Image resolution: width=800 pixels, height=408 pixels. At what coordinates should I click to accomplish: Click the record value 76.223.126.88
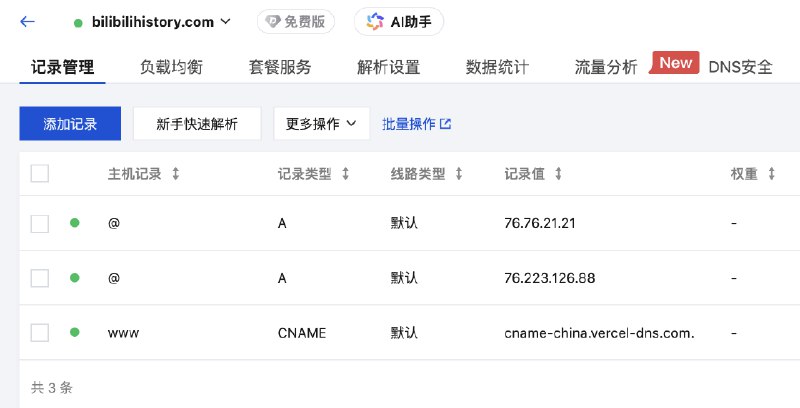click(x=549, y=278)
